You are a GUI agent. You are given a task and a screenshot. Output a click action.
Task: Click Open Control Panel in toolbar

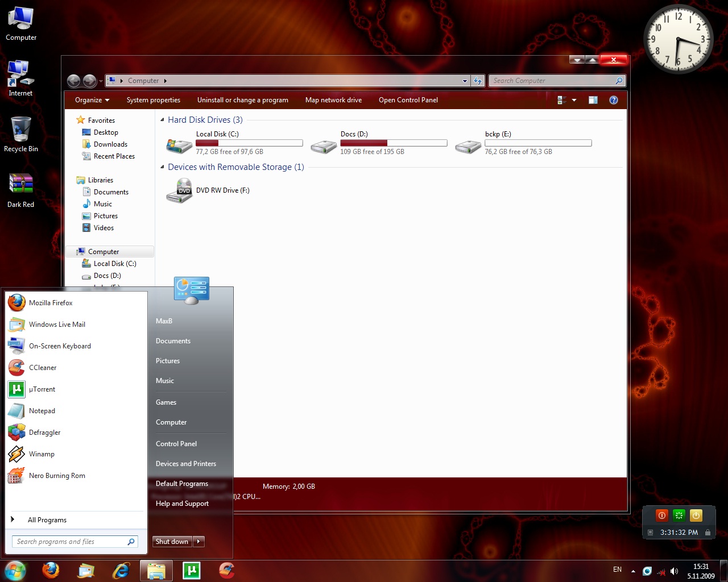click(408, 100)
